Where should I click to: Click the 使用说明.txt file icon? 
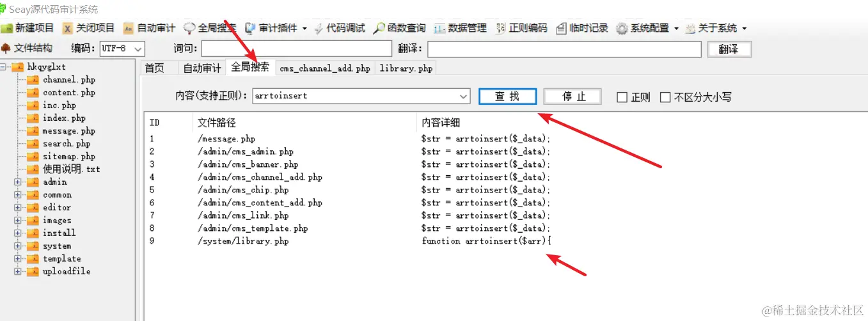tap(33, 169)
